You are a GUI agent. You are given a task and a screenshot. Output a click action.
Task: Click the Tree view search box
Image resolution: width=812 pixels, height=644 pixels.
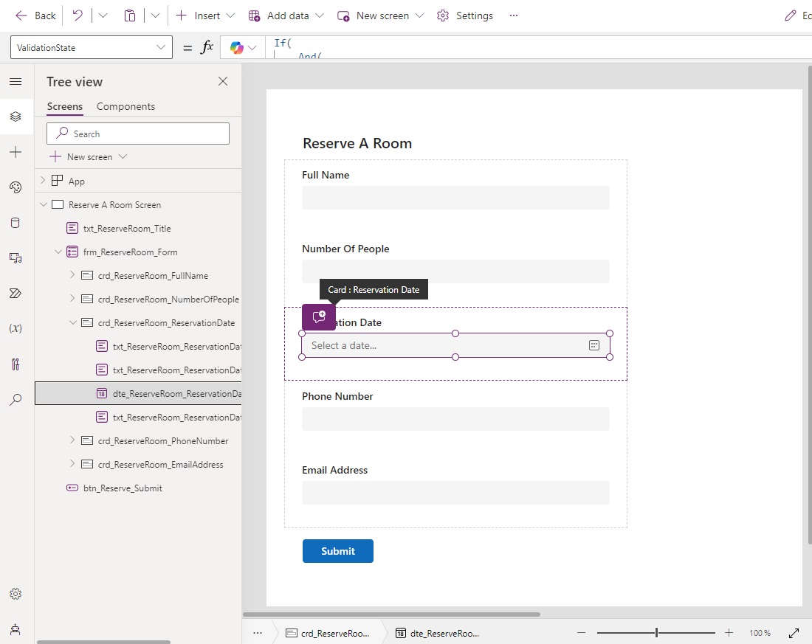[x=138, y=134]
